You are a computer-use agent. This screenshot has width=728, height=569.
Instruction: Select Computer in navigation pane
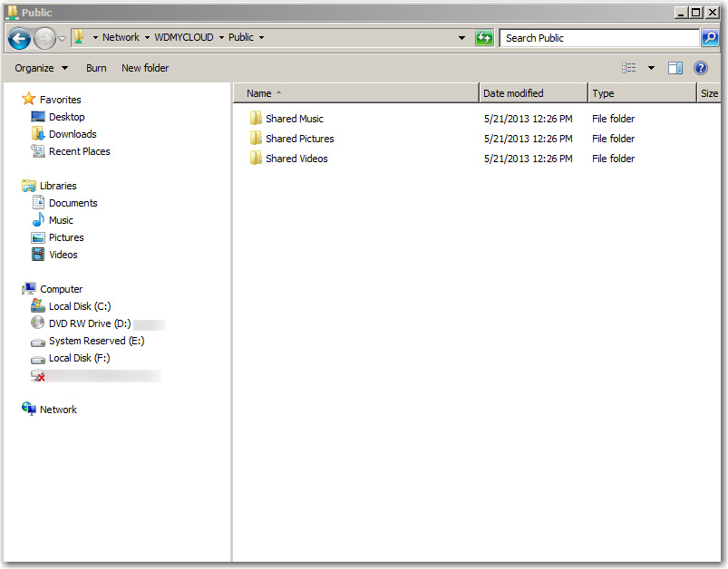(x=52, y=289)
